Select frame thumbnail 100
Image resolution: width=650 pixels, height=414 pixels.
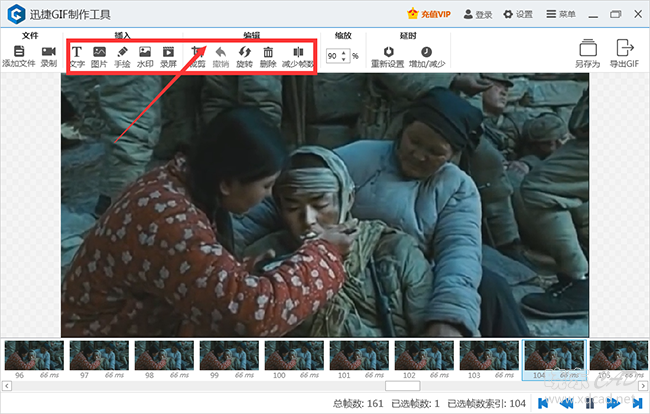(294, 355)
